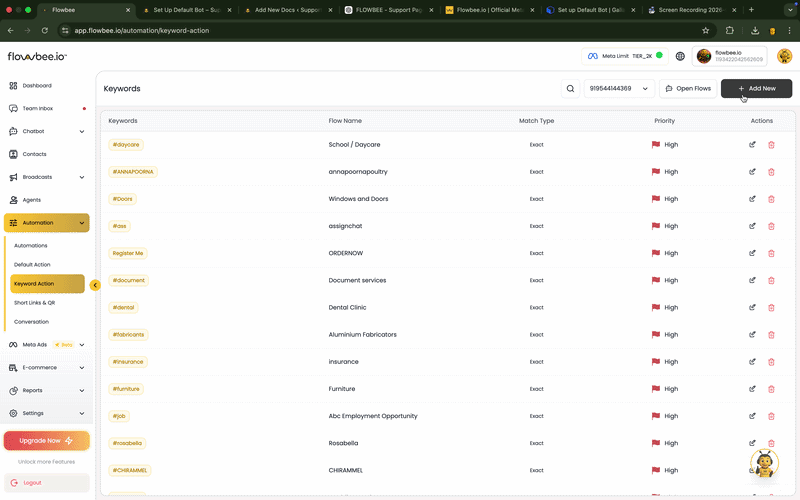The width and height of the screenshot is (800, 500).
Task: Open the language globe icon
Action: pos(680,56)
